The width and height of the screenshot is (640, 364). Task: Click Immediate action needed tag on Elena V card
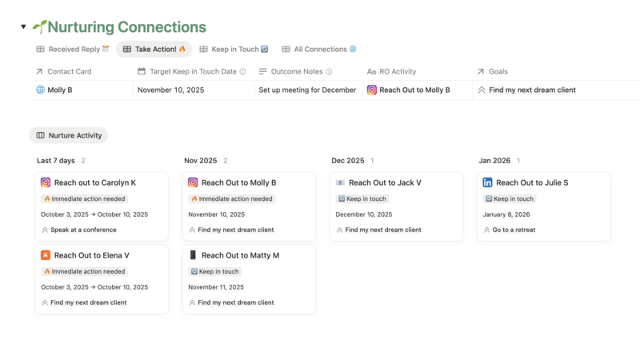tap(84, 271)
